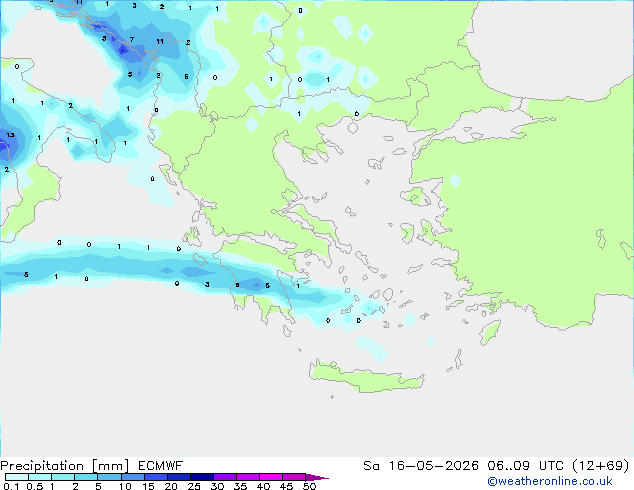Click the date text 'Sa 16-05-2026'
634x490 pixels.
tap(421, 466)
